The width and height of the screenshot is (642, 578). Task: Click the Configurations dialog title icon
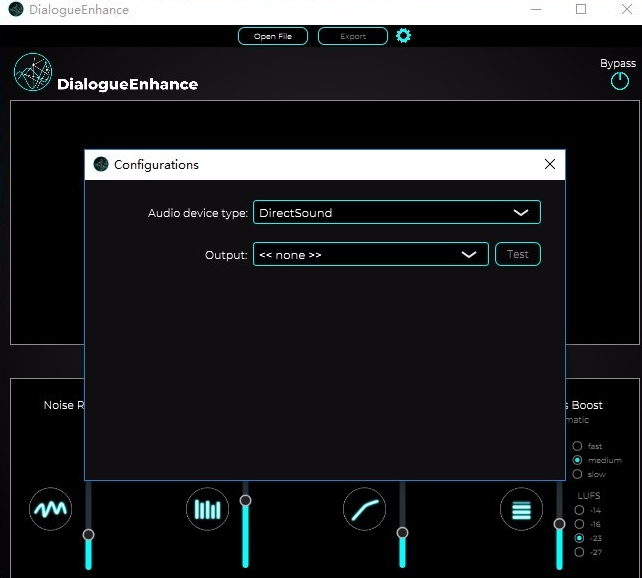pos(101,164)
